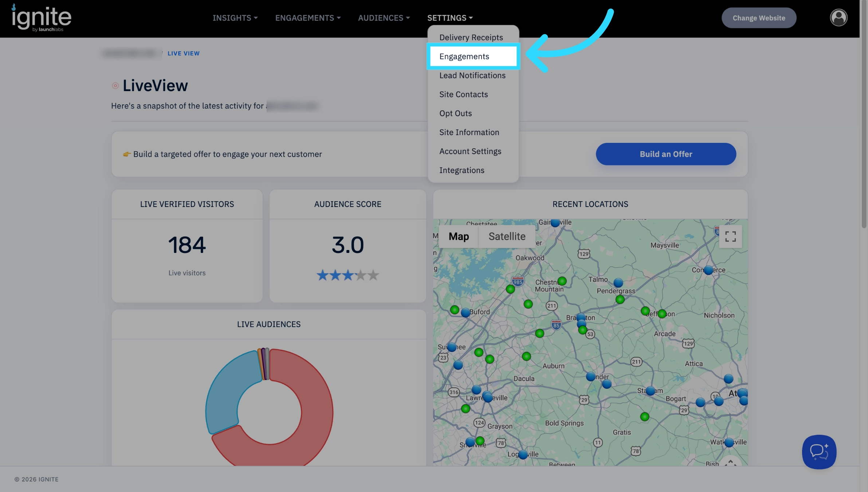Image resolution: width=868 pixels, height=492 pixels.
Task: Open the user profile avatar icon
Action: click(838, 17)
